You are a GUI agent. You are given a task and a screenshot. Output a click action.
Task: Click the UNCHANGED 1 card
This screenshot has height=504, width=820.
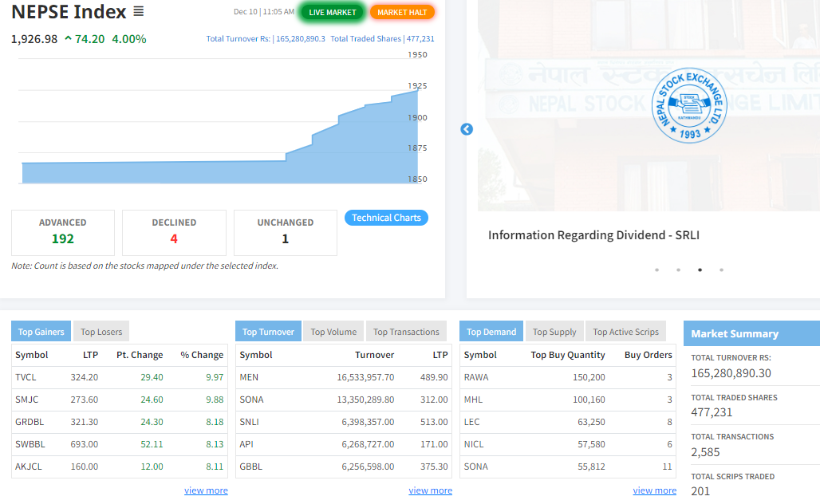[285, 233]
